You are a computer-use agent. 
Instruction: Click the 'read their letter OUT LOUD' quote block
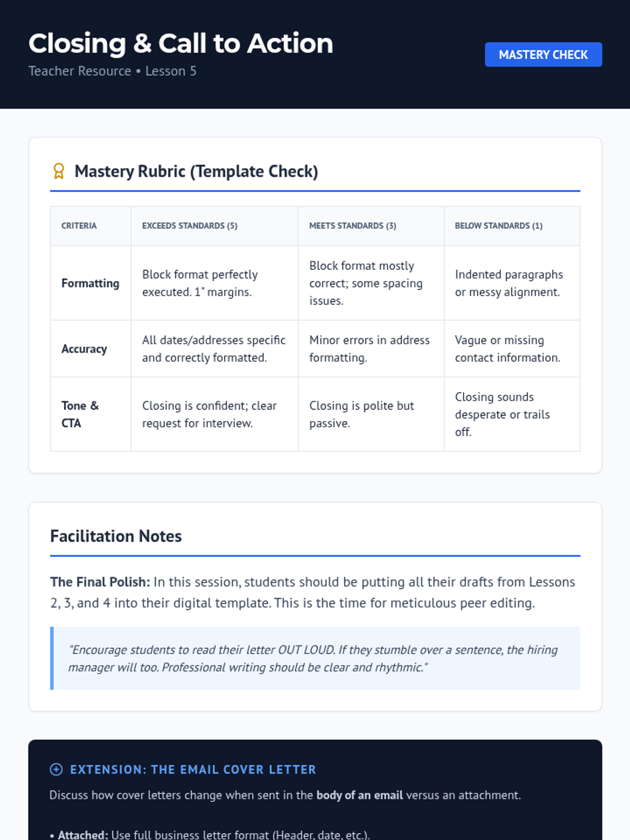pyautogui.click(x=315, y=658)
